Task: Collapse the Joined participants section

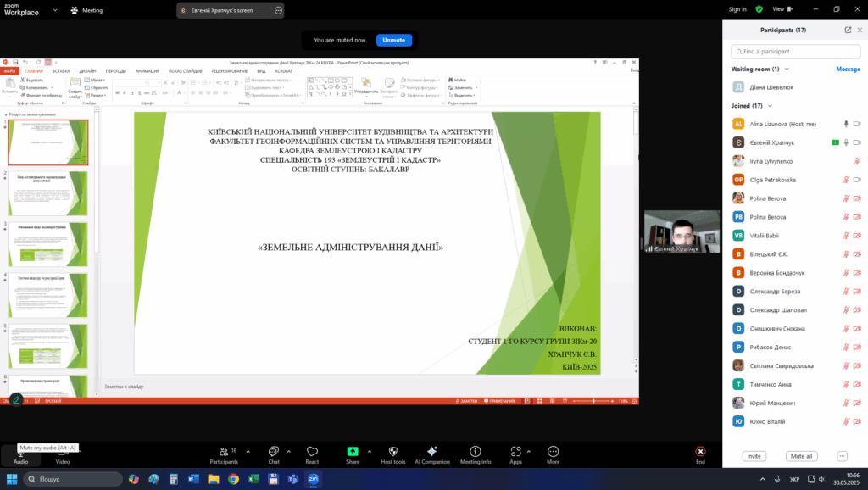Action: click(x=770, y=106)
